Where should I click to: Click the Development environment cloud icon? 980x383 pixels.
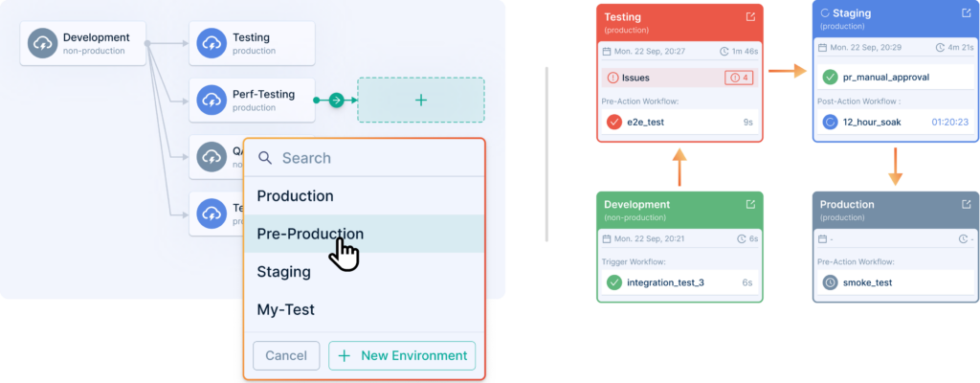pyautogui.click(x=42, y=44)
